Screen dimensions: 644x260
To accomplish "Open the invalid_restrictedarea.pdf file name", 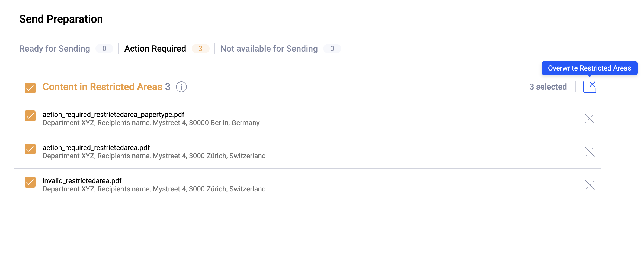I will pos(82,181).
